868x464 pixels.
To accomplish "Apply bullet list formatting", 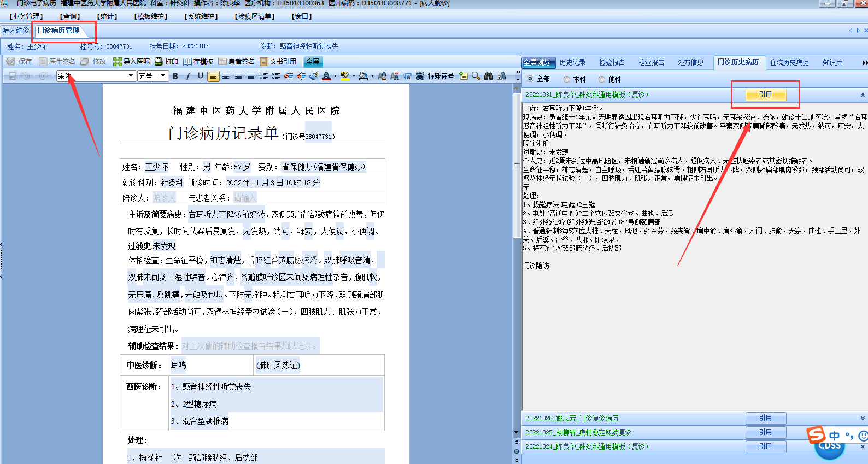I will 276,76.
